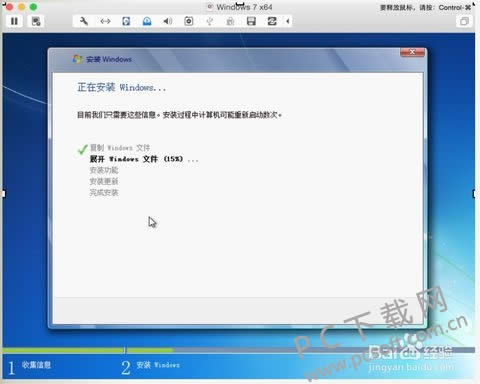Viewport: 480px width, 384px height.
Task: Click the stage 1 收集信息 label
Action: tap(36, 365)
